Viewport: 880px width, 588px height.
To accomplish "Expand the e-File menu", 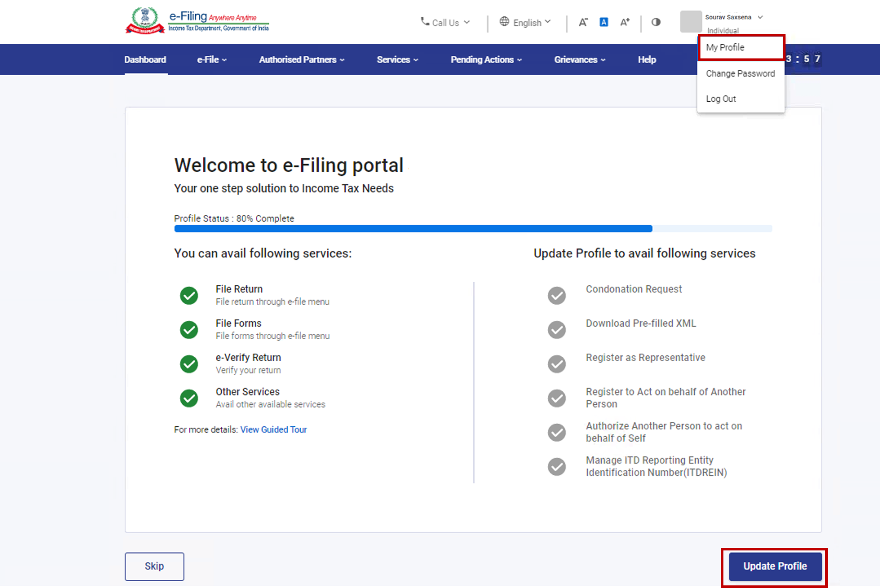I will [x=211, y=59].
